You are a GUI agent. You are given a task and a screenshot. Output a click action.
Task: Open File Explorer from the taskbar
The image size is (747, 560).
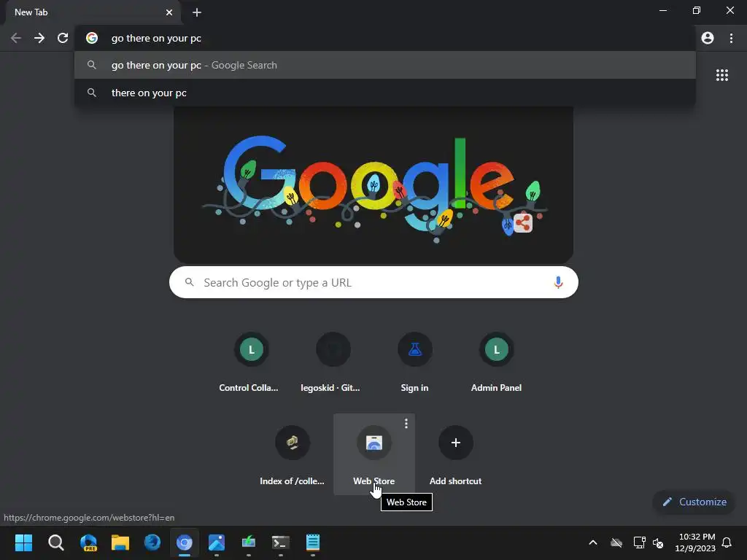pos(120,542)
